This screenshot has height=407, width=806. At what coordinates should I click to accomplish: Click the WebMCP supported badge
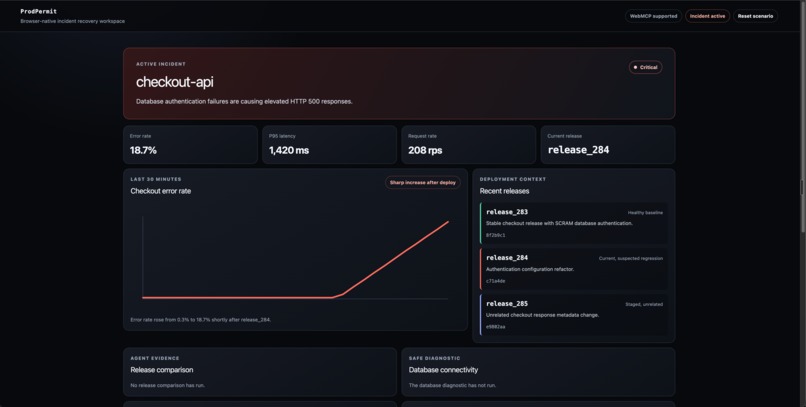[x=653, y=16]
